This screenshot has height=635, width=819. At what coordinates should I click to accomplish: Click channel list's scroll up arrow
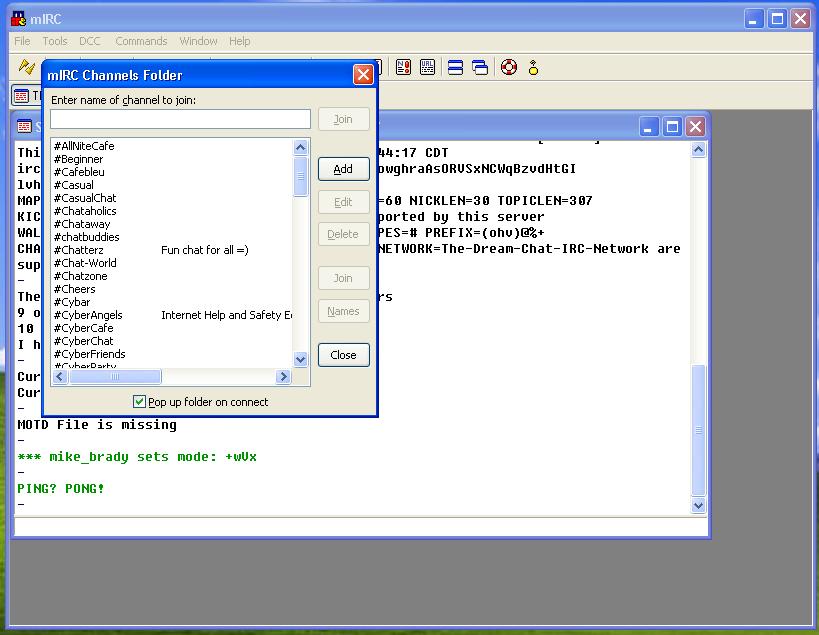[x=300, y=147]
